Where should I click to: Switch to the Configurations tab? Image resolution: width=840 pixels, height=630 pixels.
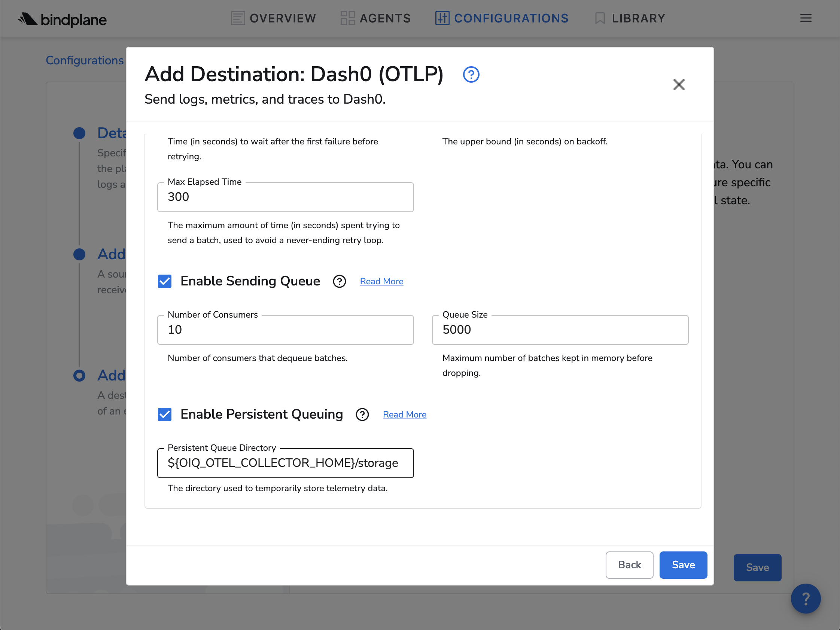point(502,18)
